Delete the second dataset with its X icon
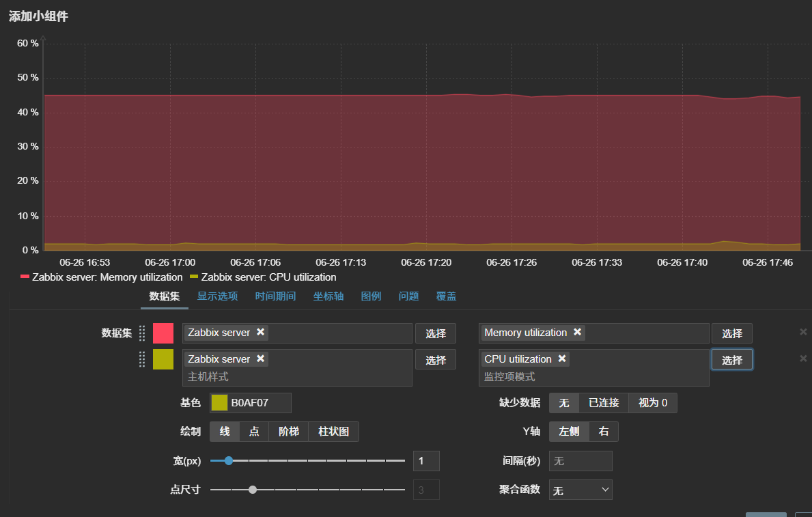This screenshot has height=517, width=812. [x=803, y=359]
